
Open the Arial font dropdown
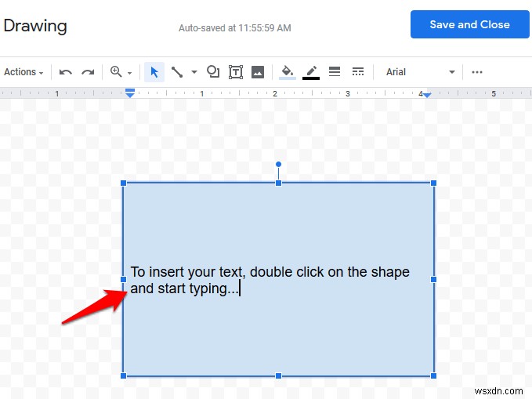pos(421,72)
